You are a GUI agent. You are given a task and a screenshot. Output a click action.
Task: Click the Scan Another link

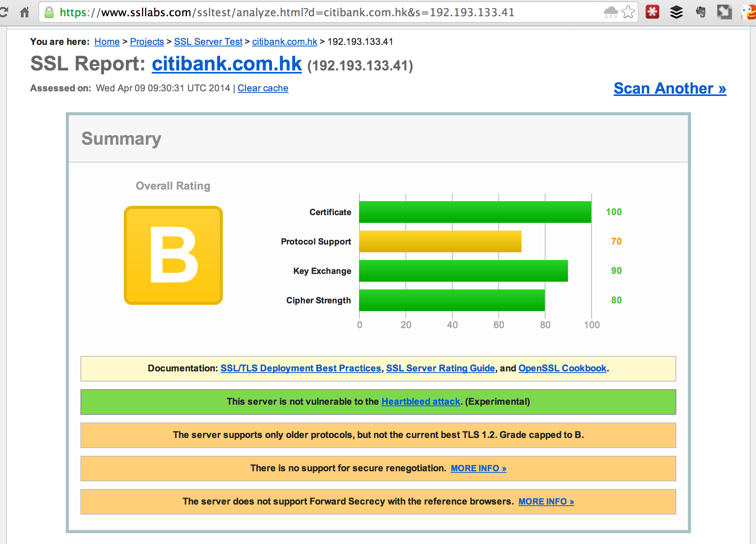(669, 89)
